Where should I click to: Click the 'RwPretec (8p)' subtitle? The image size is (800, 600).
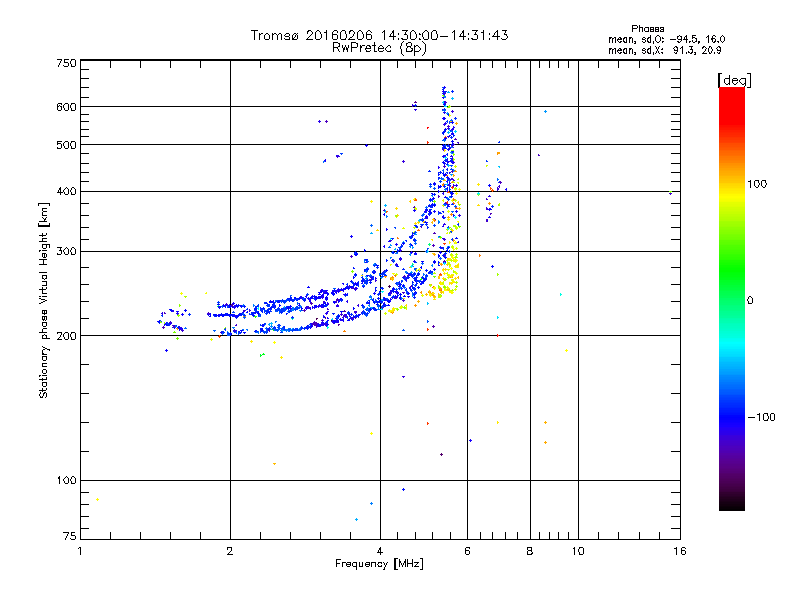(379, 48)
